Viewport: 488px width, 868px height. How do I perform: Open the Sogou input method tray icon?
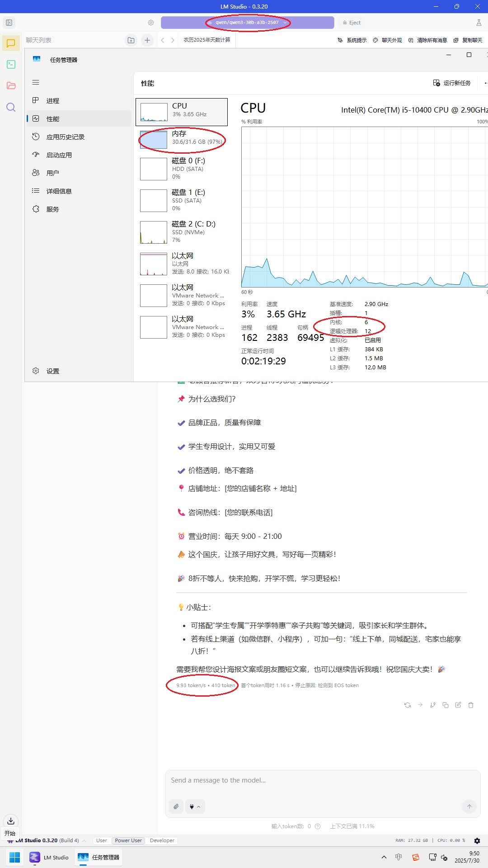[x=416, y=857]
